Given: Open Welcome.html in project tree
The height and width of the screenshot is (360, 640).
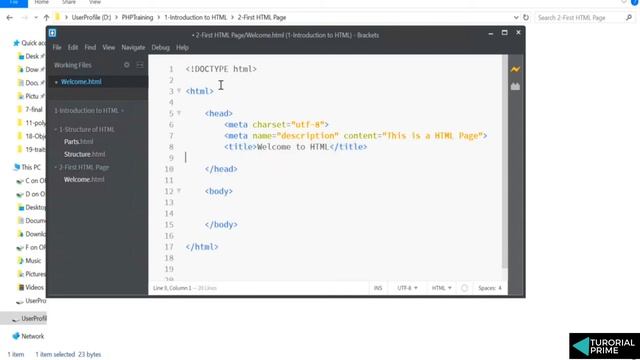Looking at the screenshot, I should tap(84, 180).
